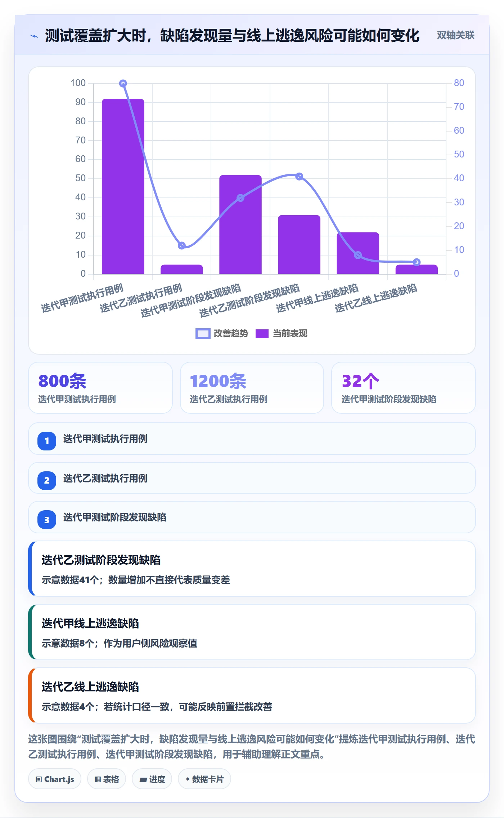504x818 pixels.
Task: Click the line point above 迭代乙测试阶段发现缺陷
Action: point(299,177)
